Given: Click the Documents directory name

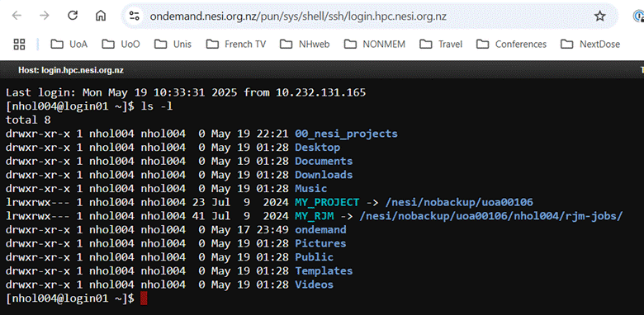Looking at the screenshot, I should coord(324,161).
